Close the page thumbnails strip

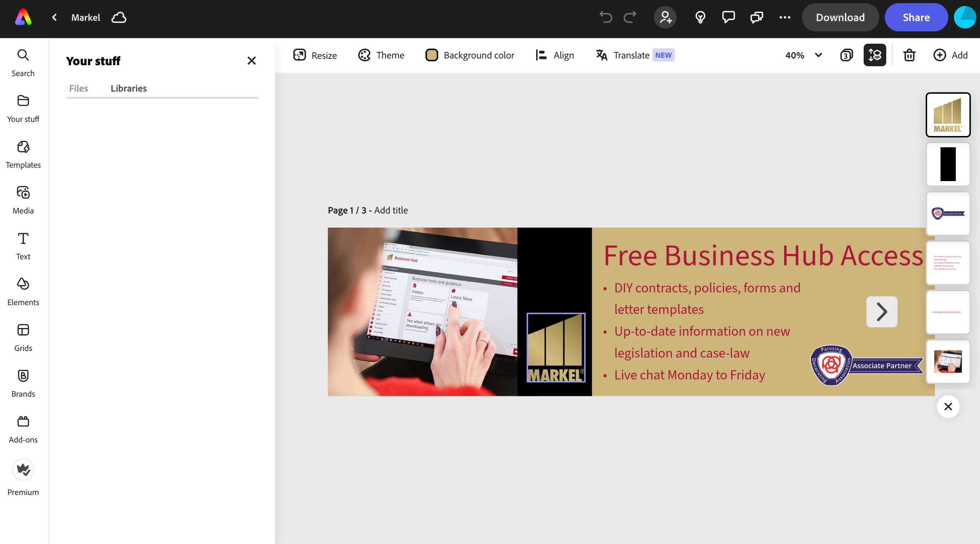(948, 406)
